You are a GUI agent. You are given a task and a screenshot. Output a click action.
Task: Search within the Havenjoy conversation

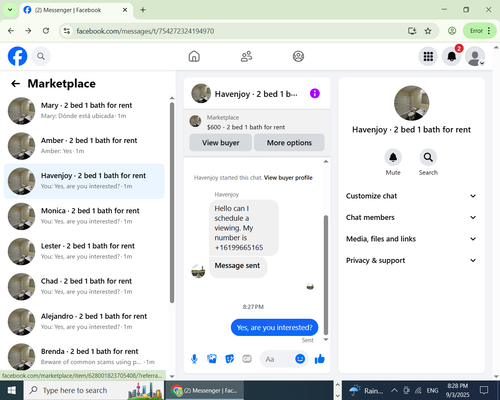428,157
